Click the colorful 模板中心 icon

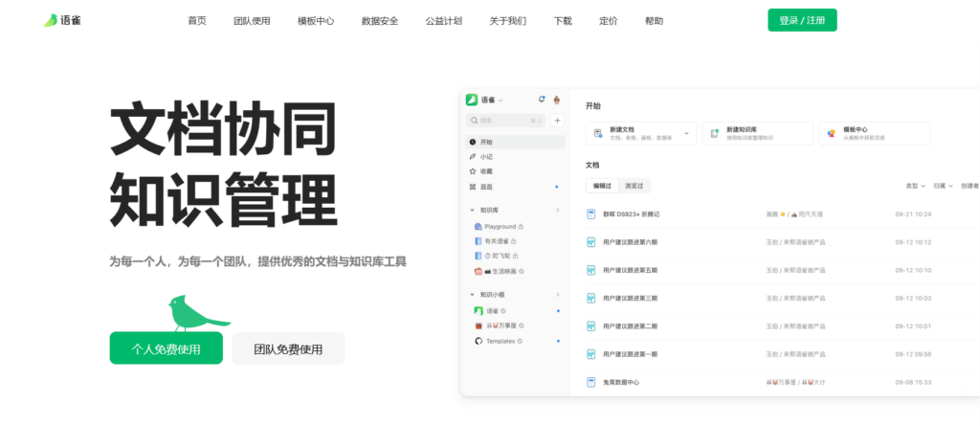831,133
